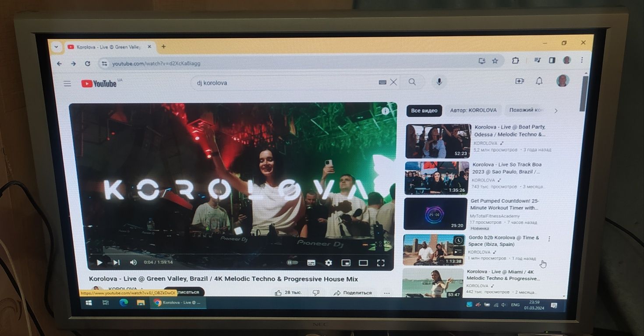Open File Explorer from taskbar
The width and height of the screenshot is (644, 336).
point(141,303)
